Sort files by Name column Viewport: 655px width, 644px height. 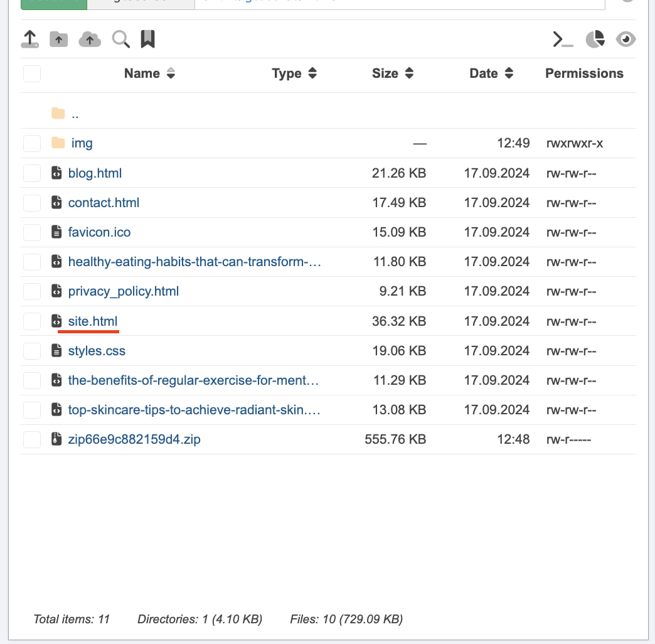click(x=149, y=73)
